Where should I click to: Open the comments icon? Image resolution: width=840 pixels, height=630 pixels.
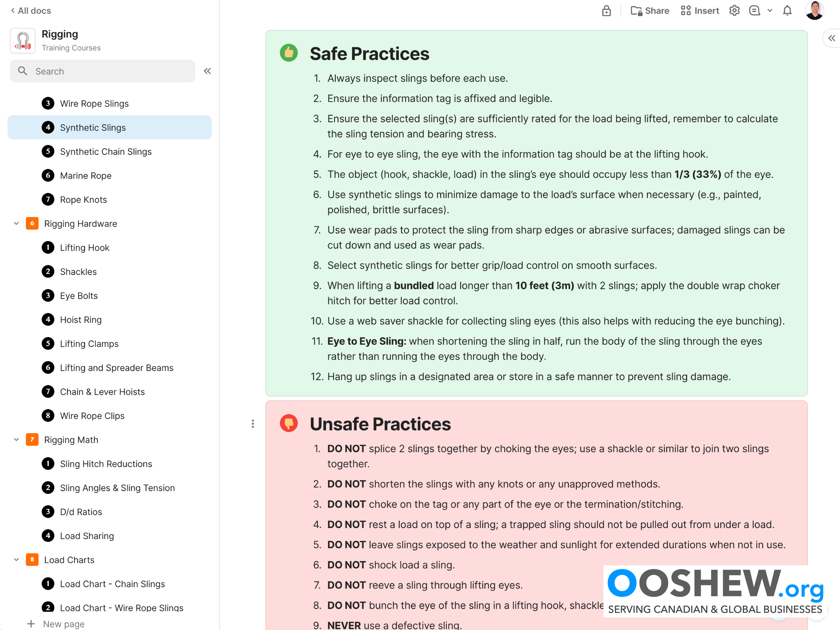coord(754,11)
